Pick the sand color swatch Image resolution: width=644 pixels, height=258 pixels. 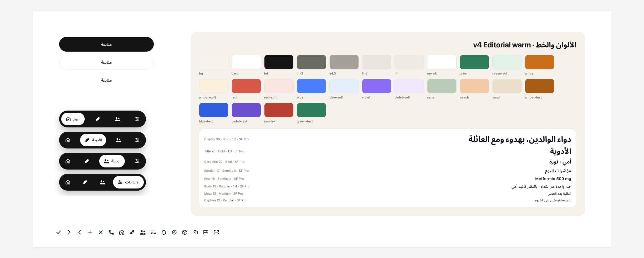[507, 86]
